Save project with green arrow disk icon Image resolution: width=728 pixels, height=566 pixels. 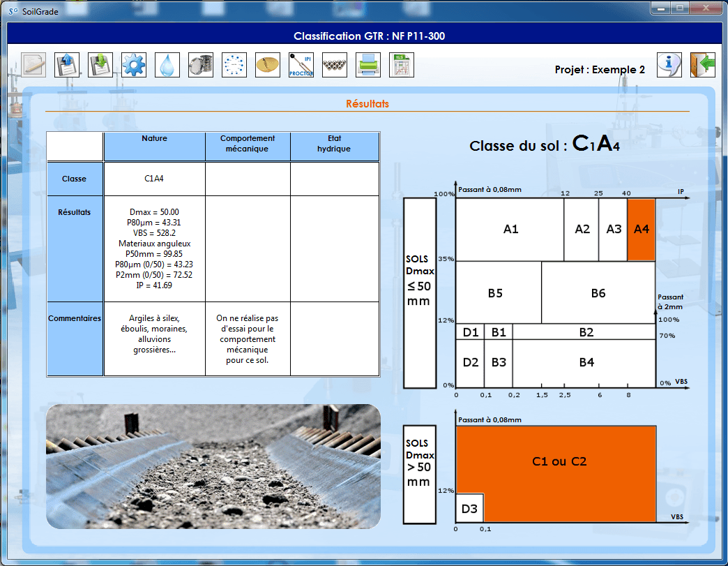coord(100,65)
